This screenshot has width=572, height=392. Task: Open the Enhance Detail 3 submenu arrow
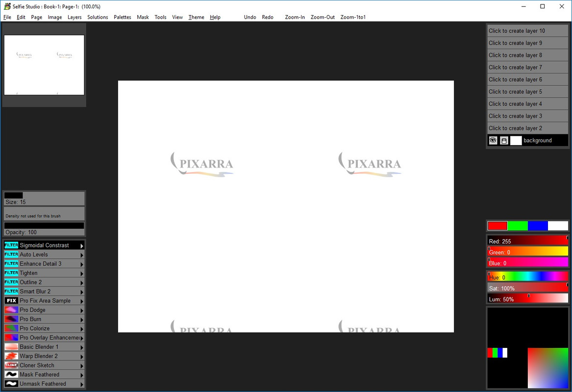pos(82,264)
